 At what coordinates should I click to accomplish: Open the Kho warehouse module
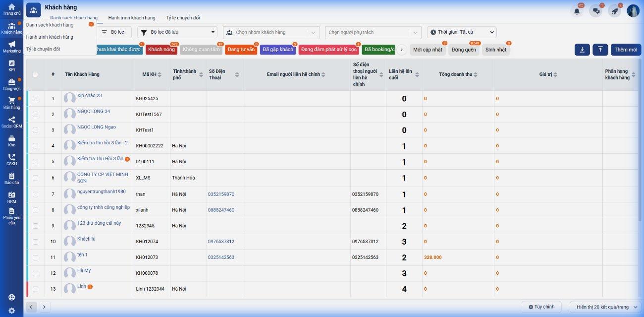tap(11, 141)
